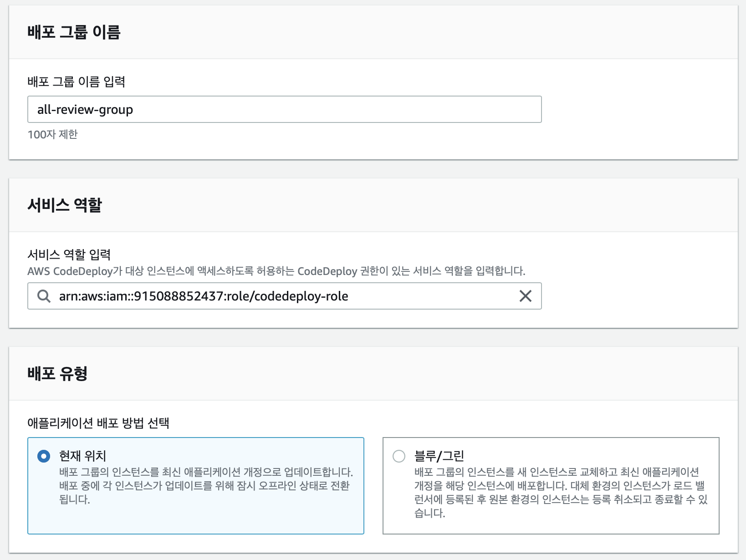
Task: Click the 애플리케이션 배포 방법 선택 label
Action: [98, 423]
